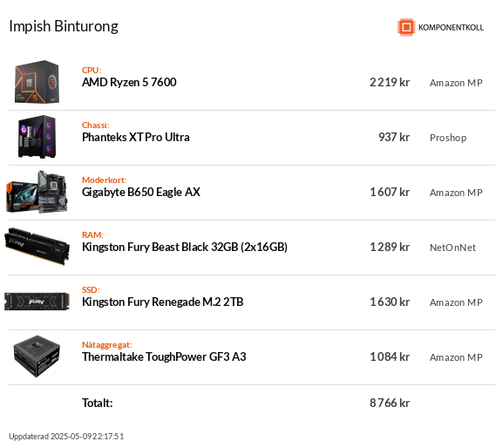
Task: Open Gigabyte B650 Eagle AX product link
Action: [141, 192]
